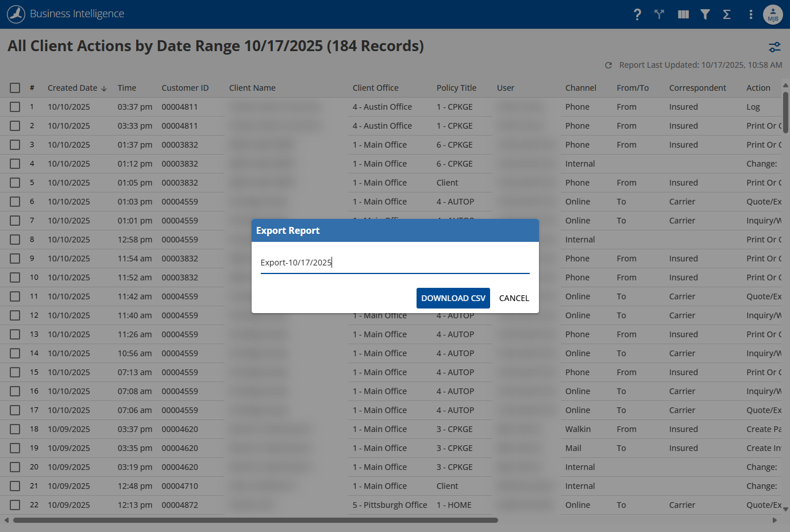Image resolution: width=790 pixels, height=532 pixels.
Task: Click '5 - Pittsburgh Office' in row 22
Action: (390, 505)
